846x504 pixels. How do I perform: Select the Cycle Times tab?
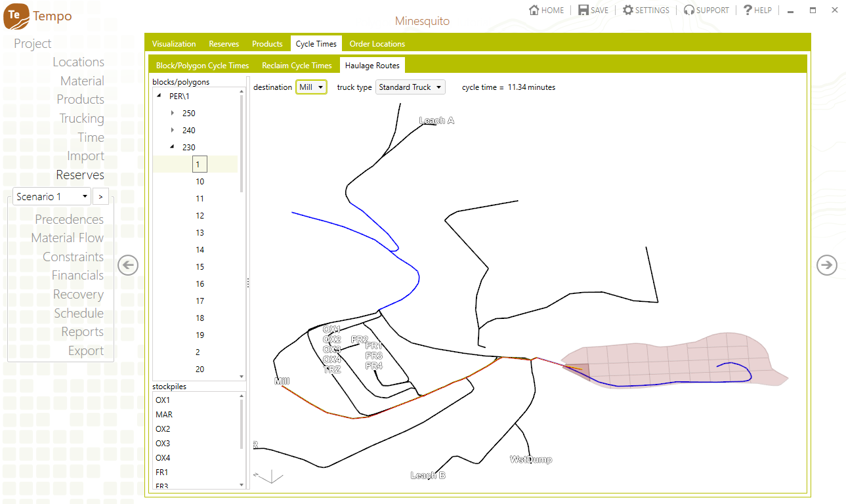(316, 44)
